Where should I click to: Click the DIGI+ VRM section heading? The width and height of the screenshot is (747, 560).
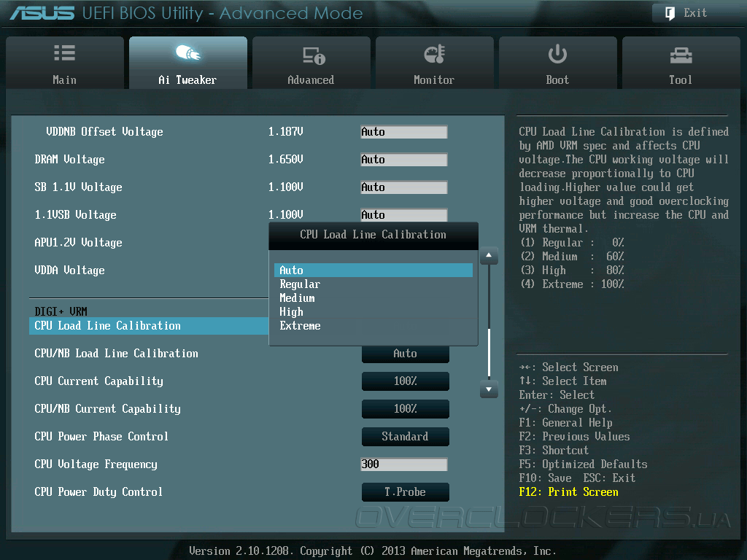click(x=61, y=311)
